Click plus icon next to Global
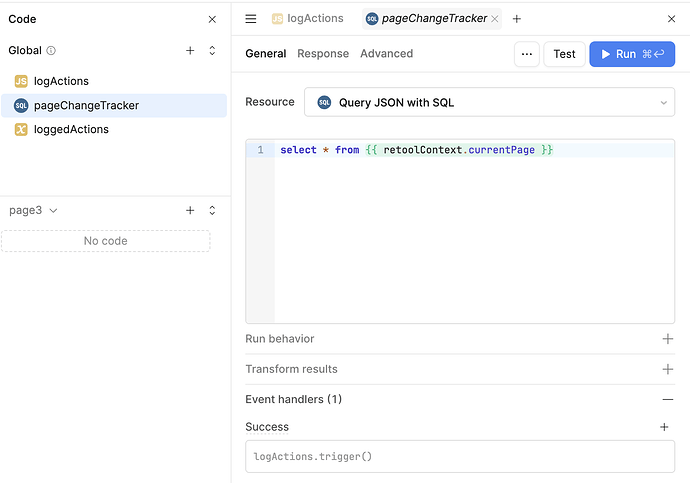Image resolution: width=690 pixels, height=483 pixels. click(x=190, y=50)
